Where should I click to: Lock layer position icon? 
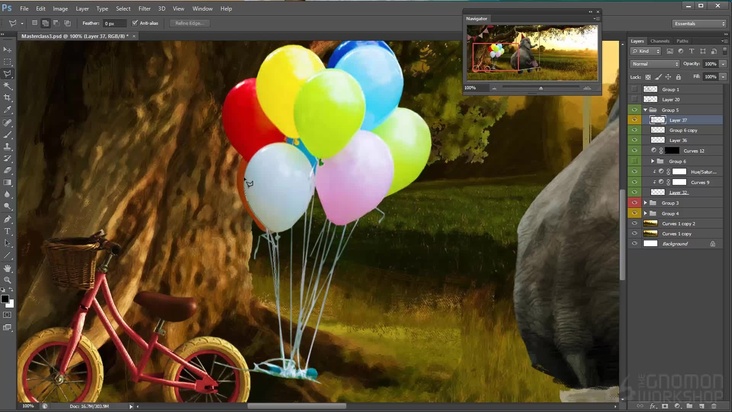tap(668, 77)
